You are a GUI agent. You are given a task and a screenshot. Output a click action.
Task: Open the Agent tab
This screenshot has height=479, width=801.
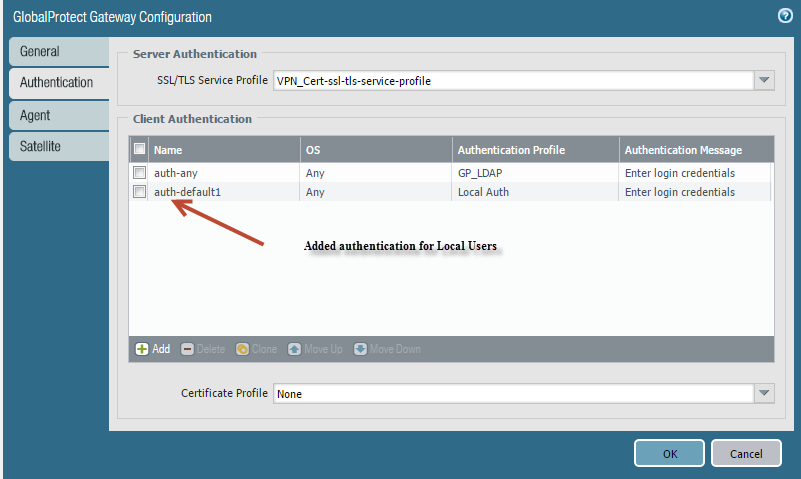click(x=57, y=115)
